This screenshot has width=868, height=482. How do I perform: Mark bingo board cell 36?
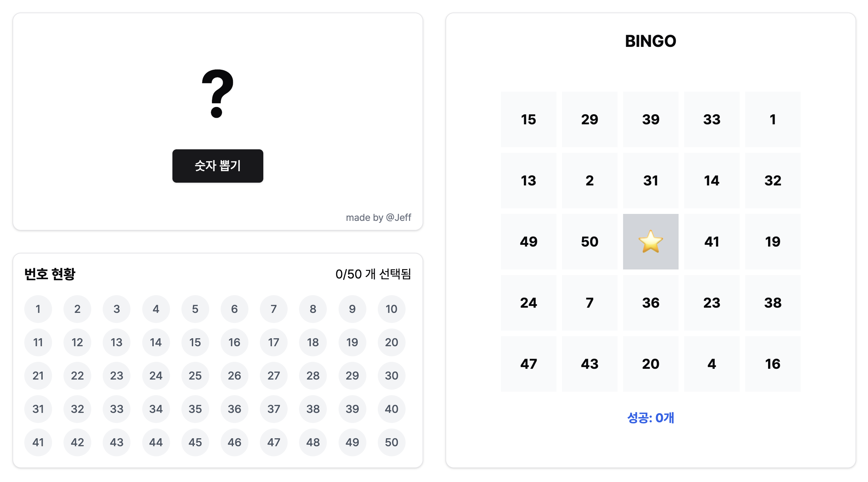(650, 303)
